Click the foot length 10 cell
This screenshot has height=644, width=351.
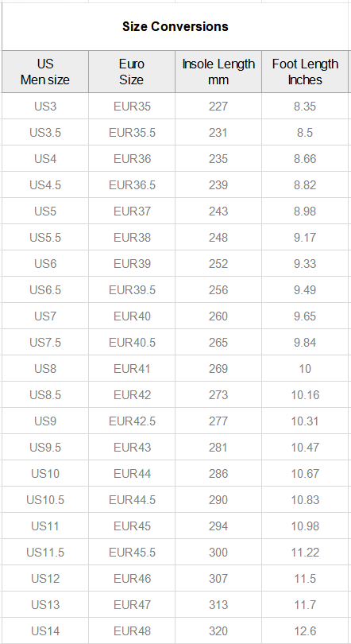click(305, 368)
